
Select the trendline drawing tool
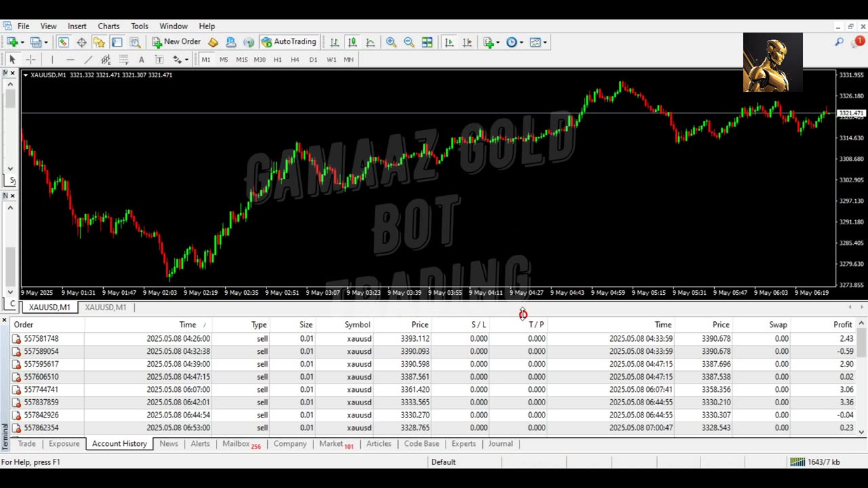pos(87,60)
